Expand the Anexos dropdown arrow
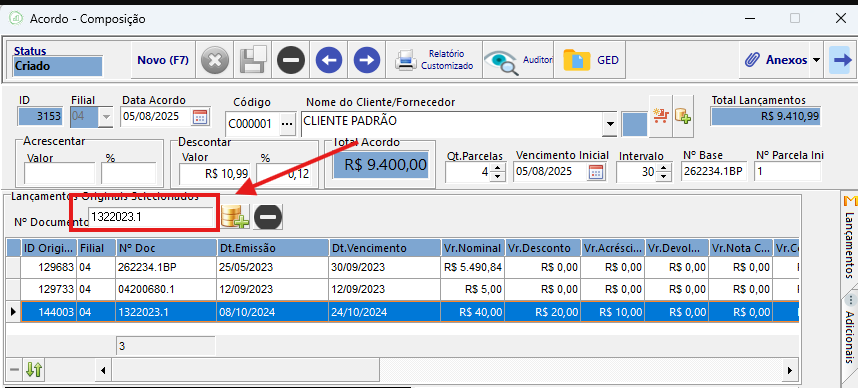The image size is (858, 388). pos(816,59)
